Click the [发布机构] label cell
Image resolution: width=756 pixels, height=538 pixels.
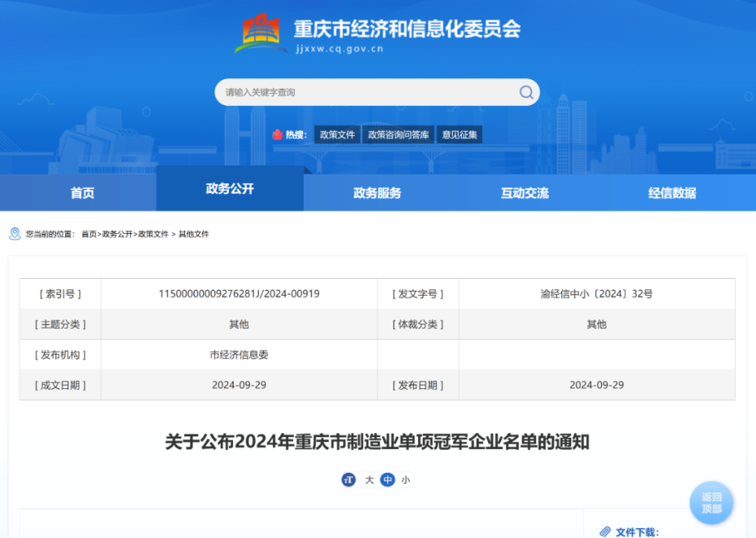(x=60, y=355)
